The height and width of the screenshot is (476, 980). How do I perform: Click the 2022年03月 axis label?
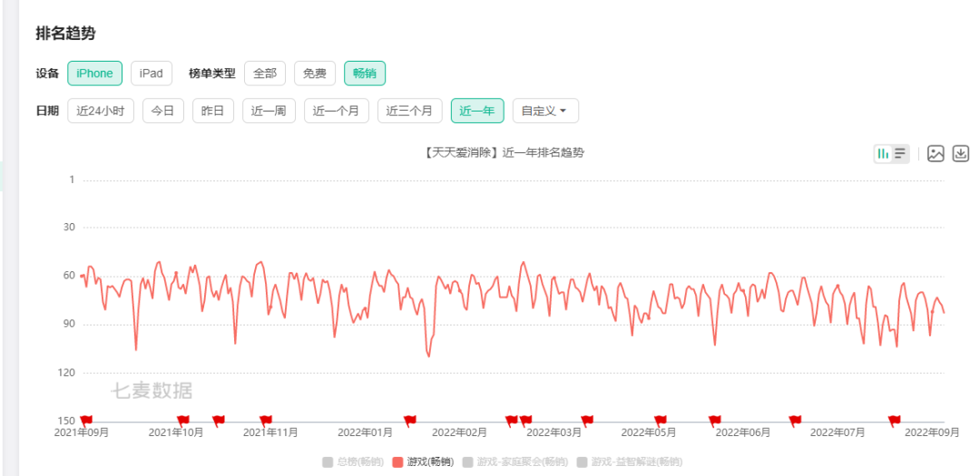click(x=554, y=432)
